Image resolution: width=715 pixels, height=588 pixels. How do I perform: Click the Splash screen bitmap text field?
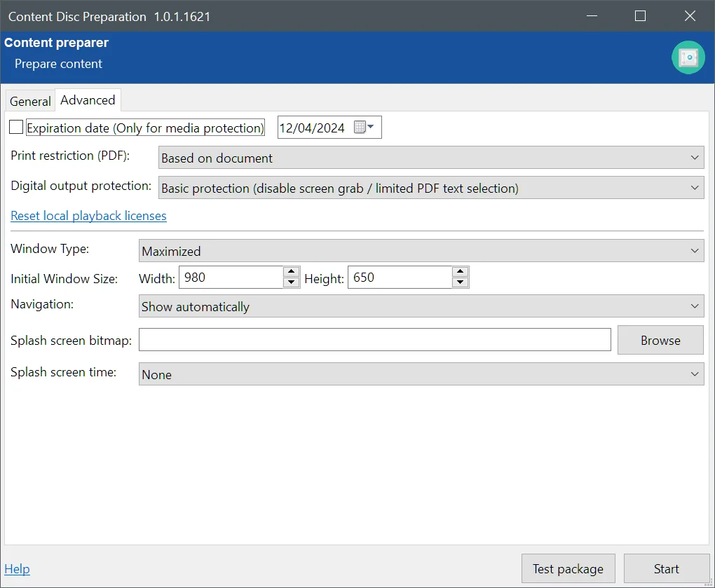click(x=375, y=340)
